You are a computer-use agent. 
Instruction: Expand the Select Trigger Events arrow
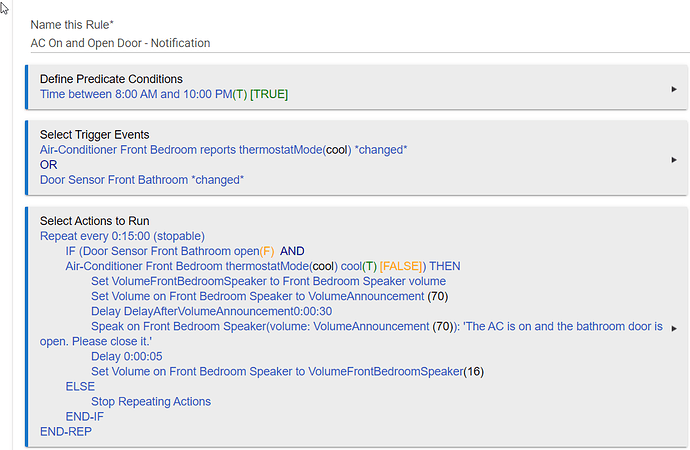click(x=674, y=160)
